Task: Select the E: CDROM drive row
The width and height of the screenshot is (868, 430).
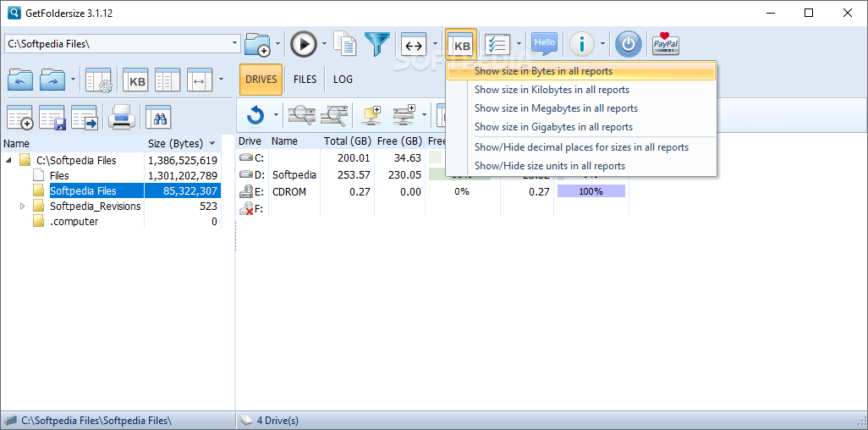Action: (433, 192)
